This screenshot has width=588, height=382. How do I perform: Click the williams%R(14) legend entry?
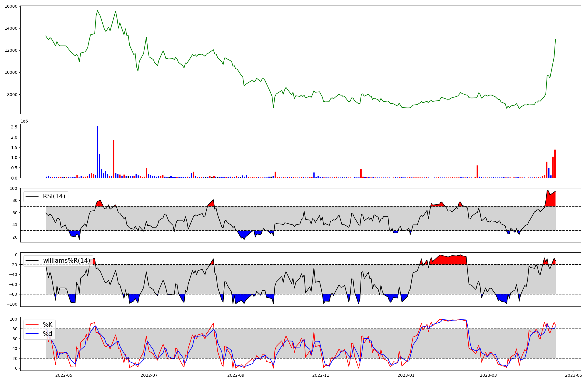(x=66, y=261)
